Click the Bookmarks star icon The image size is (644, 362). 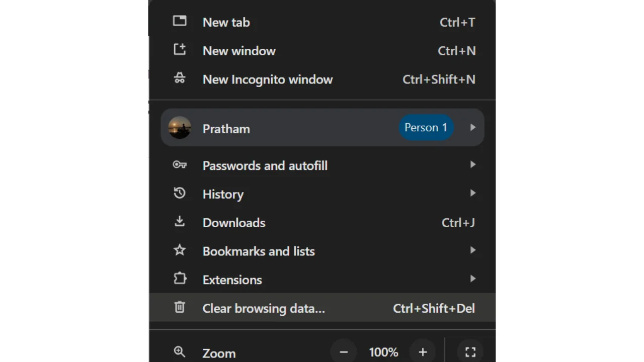(x=180, y=250)
